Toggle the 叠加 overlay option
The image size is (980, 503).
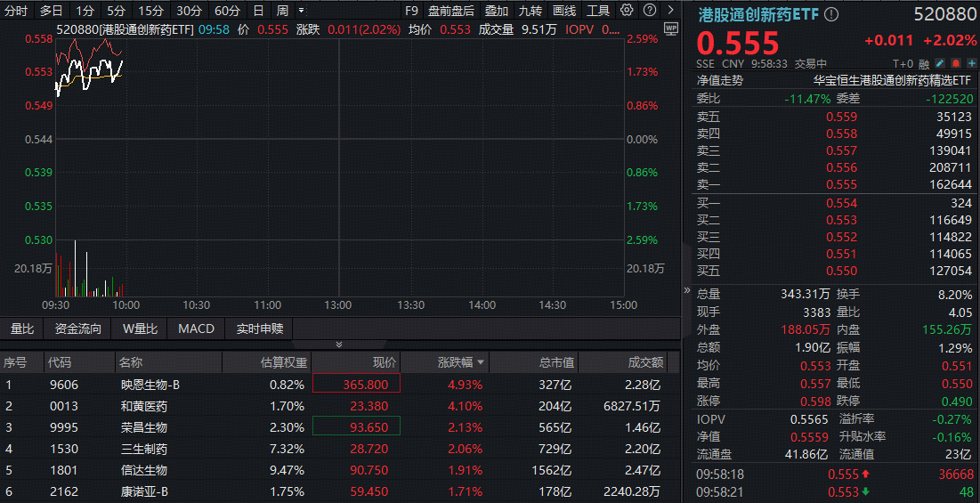(497, 11)
